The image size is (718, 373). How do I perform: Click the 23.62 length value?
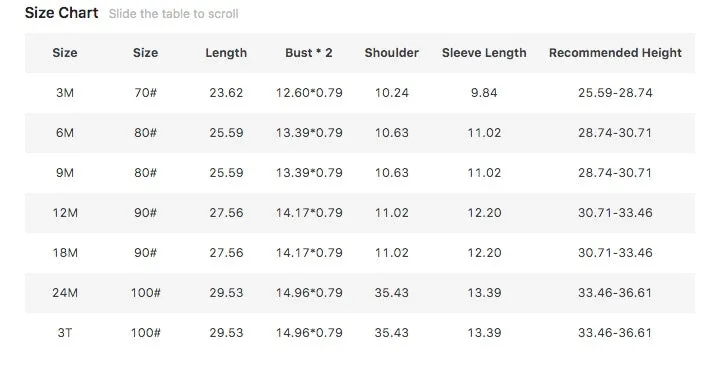click(226, 93)
